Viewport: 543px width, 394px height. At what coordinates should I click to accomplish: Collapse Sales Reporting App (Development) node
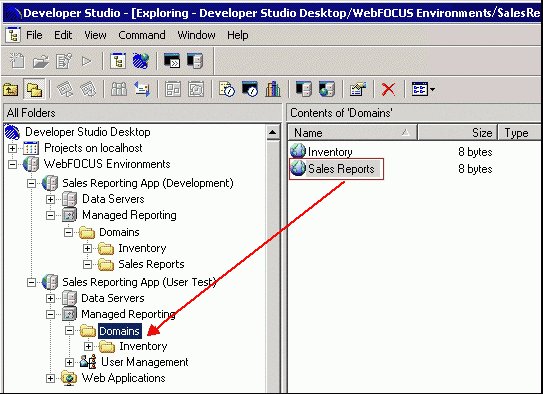31,183
